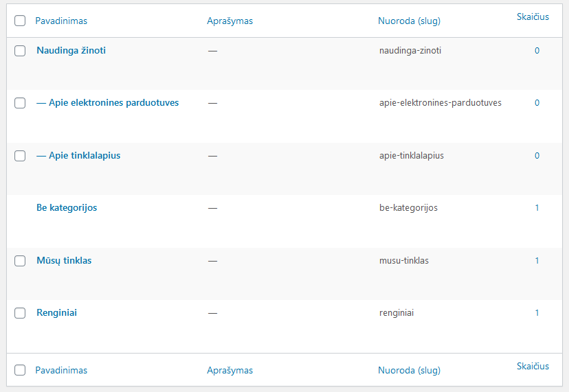Click the description dash in Naudinga žinoti row

[212, 51]
